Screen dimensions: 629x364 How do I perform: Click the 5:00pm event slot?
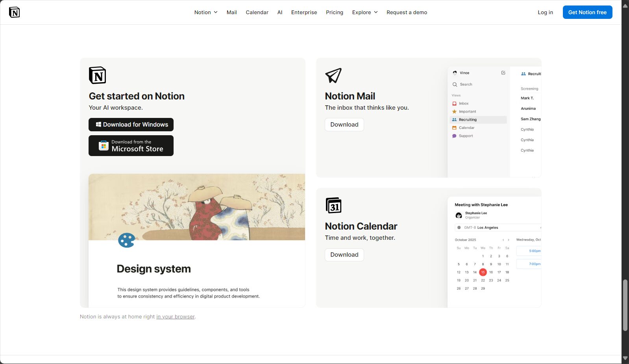pos(529,251)
